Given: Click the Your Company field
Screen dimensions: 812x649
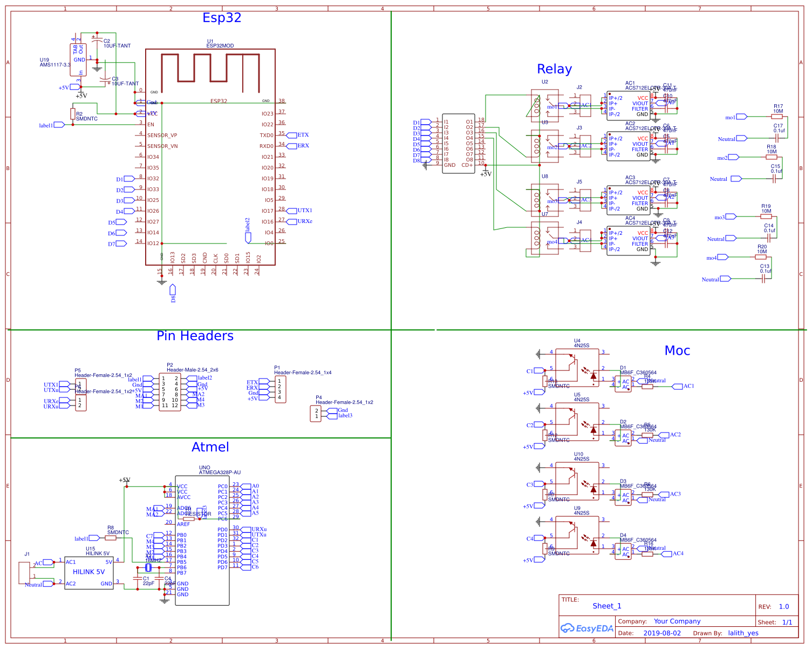Looking at the screenshot, I should [678, 621].
